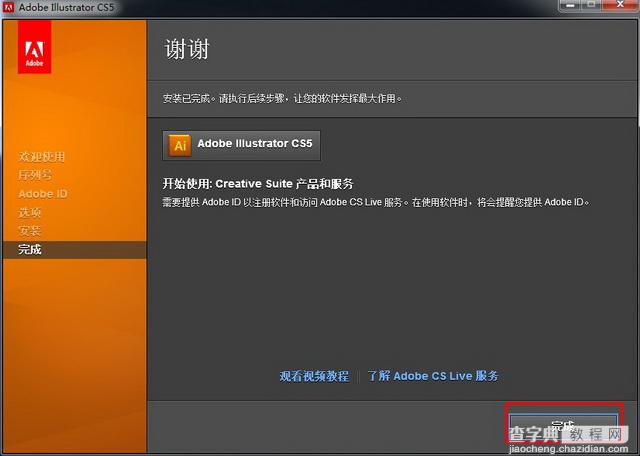Close the installer window

(620, 5)
